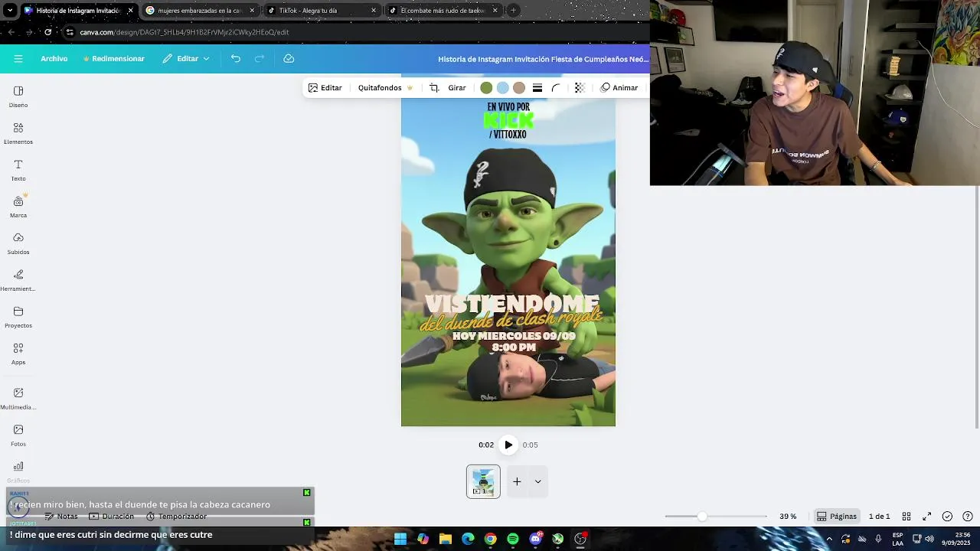This screenshot has width=980, height=551.
Task: Open the Proyectos folder panel
Action: click(18, 317)
